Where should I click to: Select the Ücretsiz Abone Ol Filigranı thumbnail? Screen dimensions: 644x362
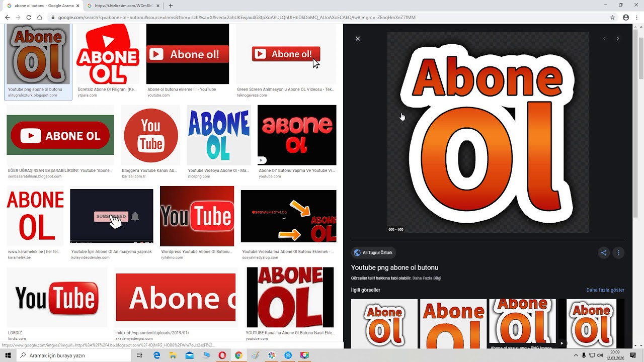(x=108, y=54)
